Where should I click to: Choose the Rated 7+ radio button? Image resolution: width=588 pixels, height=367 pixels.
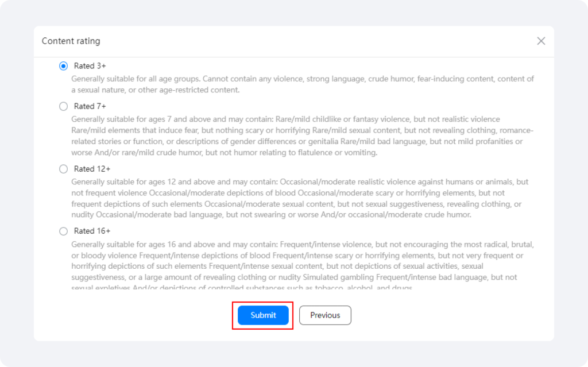pos(63,106)
